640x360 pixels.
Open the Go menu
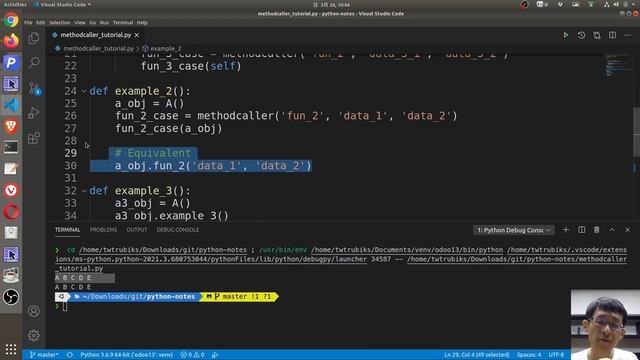(93, 23)
